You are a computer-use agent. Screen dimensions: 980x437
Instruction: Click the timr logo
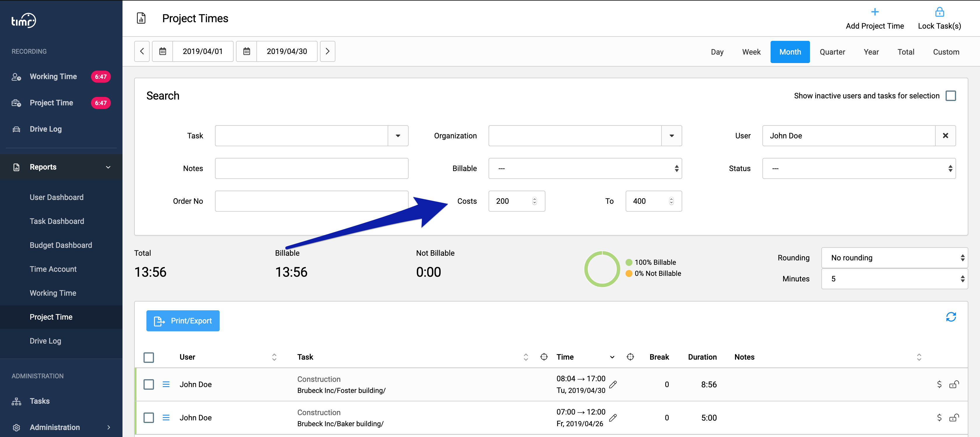click(24, 20)
